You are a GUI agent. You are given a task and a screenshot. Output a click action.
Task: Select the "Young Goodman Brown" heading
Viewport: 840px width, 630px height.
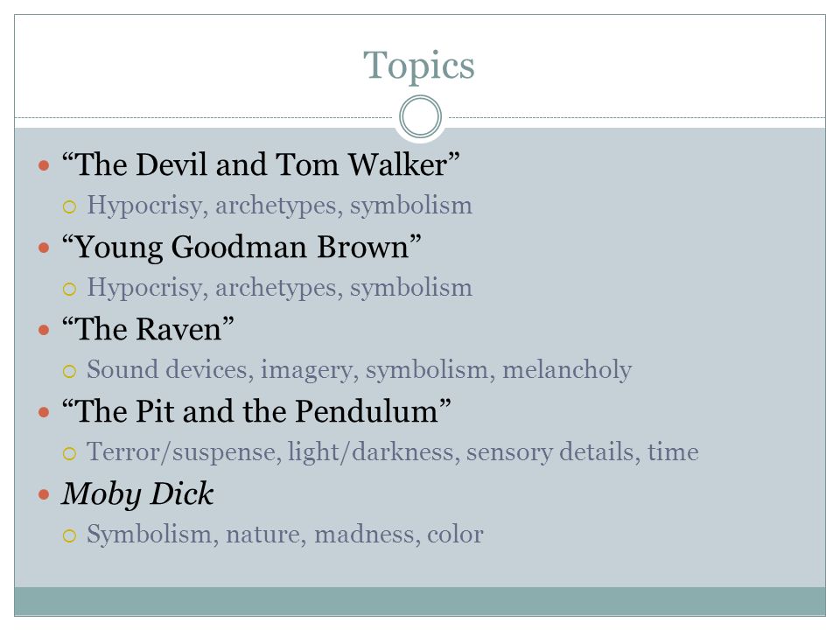241,247
